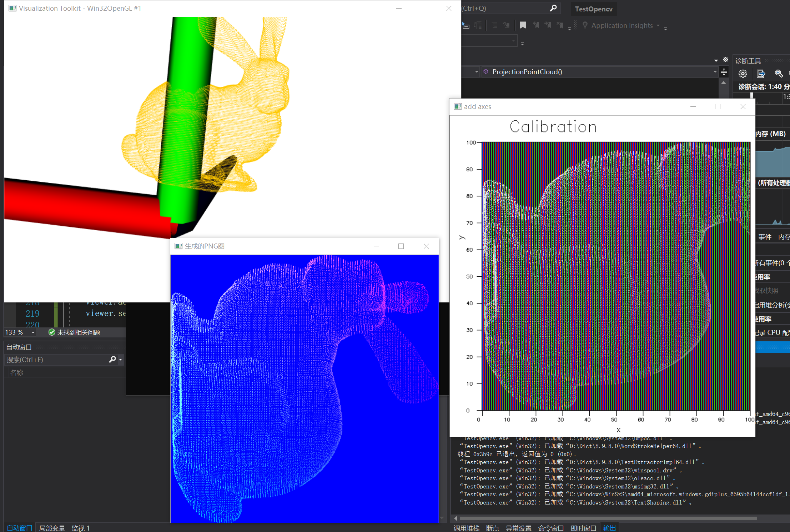Export the diagnostic session data
The image size is (790, 532).
tap(761, 74)
